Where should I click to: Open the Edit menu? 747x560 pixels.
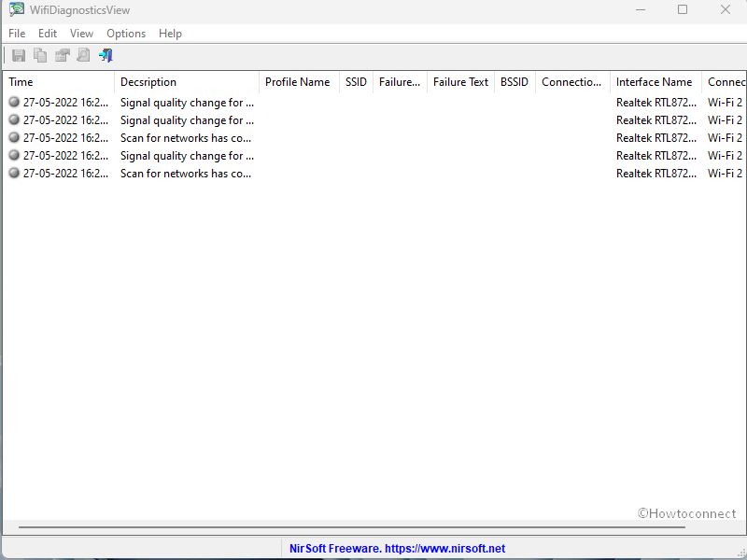48,34
